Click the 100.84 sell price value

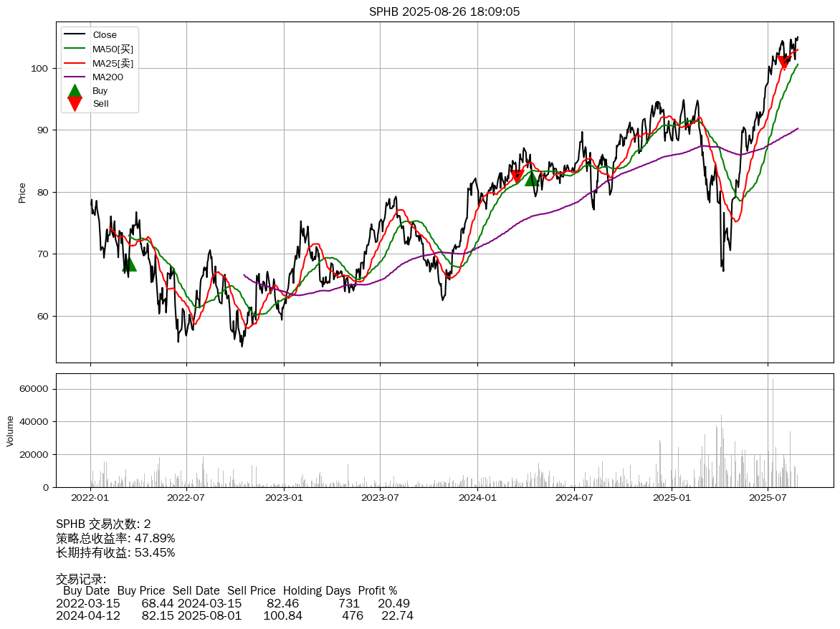[x=282, y=616]
